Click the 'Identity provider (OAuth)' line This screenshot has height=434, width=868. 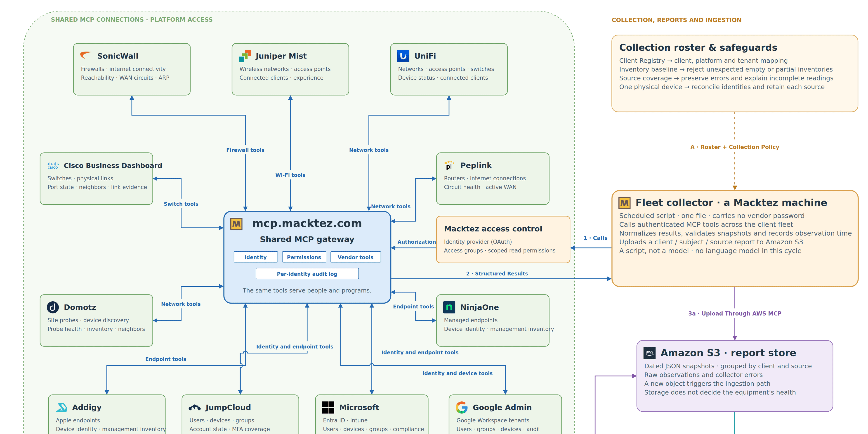point(478,242)
